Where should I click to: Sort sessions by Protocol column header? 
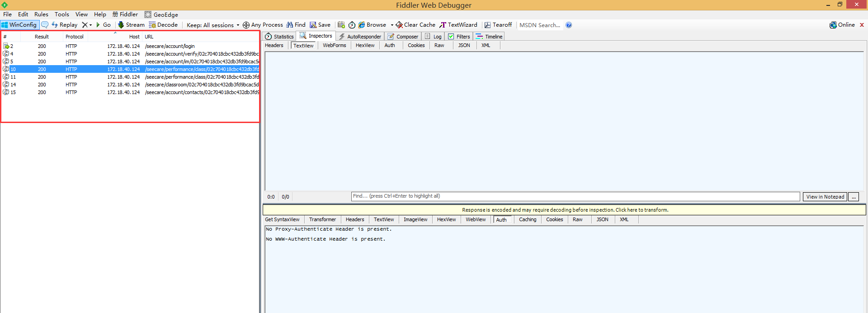coord(75,37)
